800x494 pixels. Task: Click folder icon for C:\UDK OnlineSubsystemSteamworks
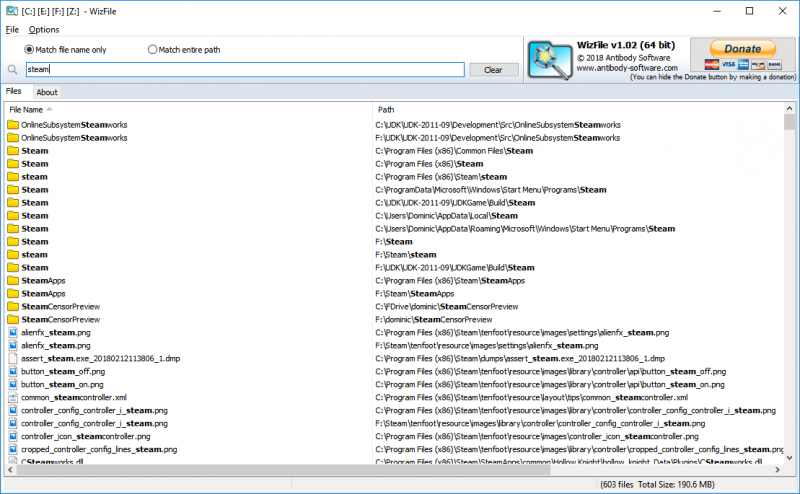coord(13,125)
